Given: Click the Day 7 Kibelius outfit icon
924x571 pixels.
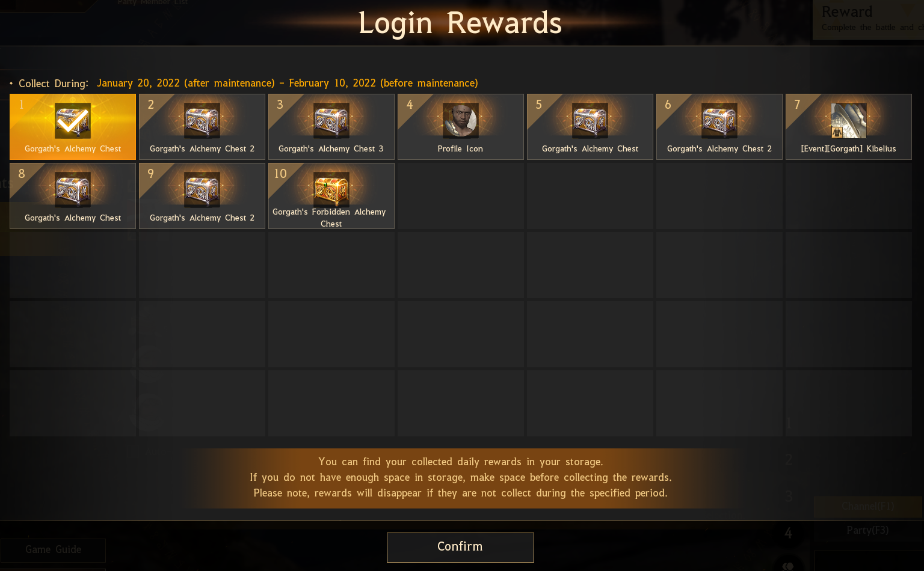Looking at the screenshot, I should (849, 120).
